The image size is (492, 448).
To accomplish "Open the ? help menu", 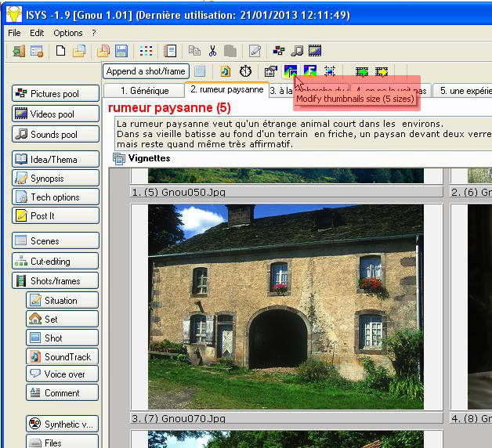I will (94, 33).
